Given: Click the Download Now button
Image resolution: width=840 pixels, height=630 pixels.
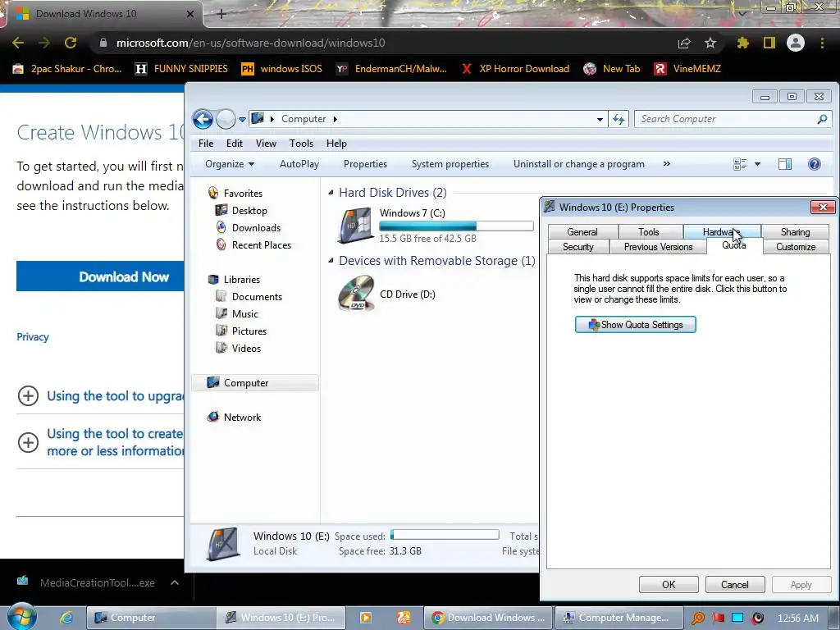Looking at the screenshot, I should tap(100, 276).
